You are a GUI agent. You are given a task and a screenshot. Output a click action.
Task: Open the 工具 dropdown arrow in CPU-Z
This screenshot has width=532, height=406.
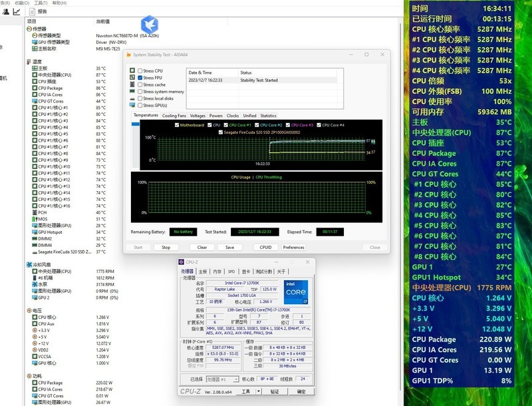(x=258, y=391)
